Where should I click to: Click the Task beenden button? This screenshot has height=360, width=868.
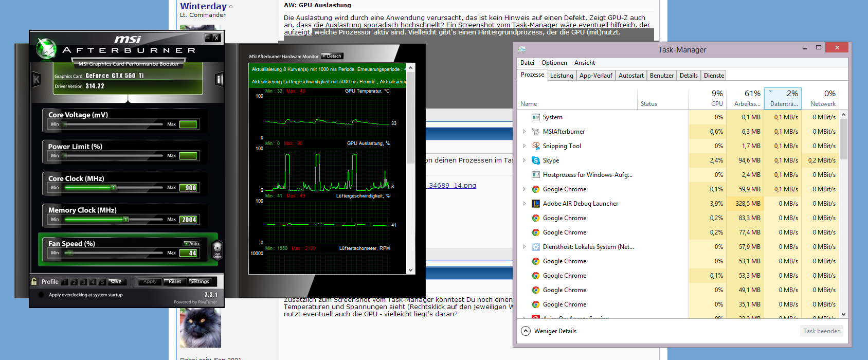[822, 331]
